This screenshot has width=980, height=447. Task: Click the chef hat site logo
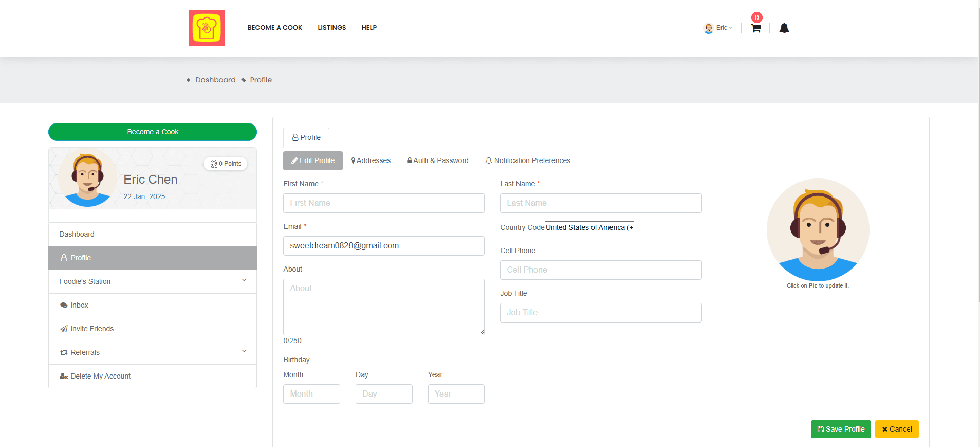pos(206,28)
